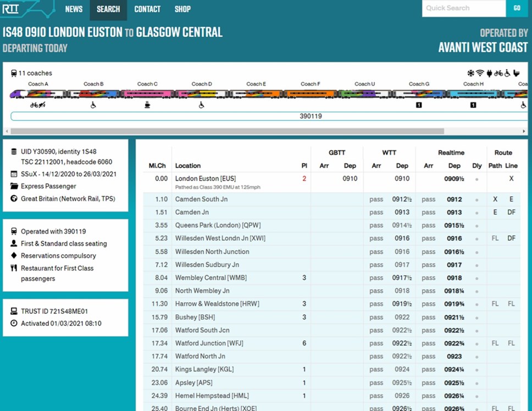This screenshot has height=411, width=532.
Task: Click the air conditioning snowflake icon
Action: (x=471, y=73)
